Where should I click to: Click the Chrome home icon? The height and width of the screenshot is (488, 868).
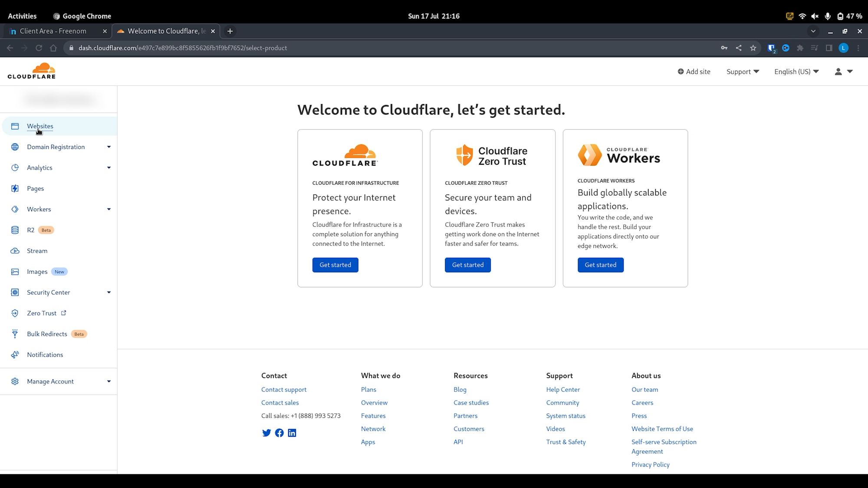click(53, 48)
